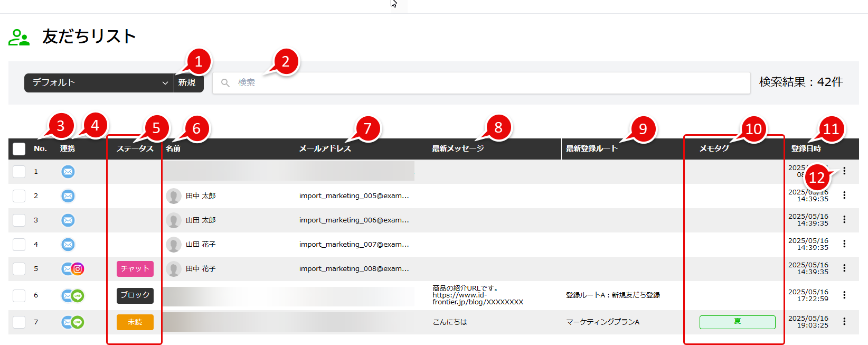Toggle the select-all checkbox in header
Image resolution: width=868 pixels, height=345 pixels.
(19, 149)
